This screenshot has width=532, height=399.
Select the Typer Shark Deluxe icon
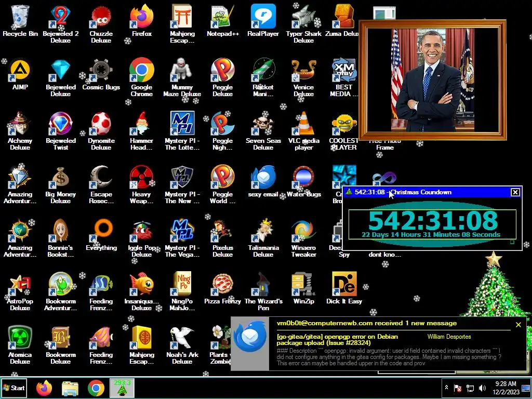pyautogui.click(x=303, y=24)
